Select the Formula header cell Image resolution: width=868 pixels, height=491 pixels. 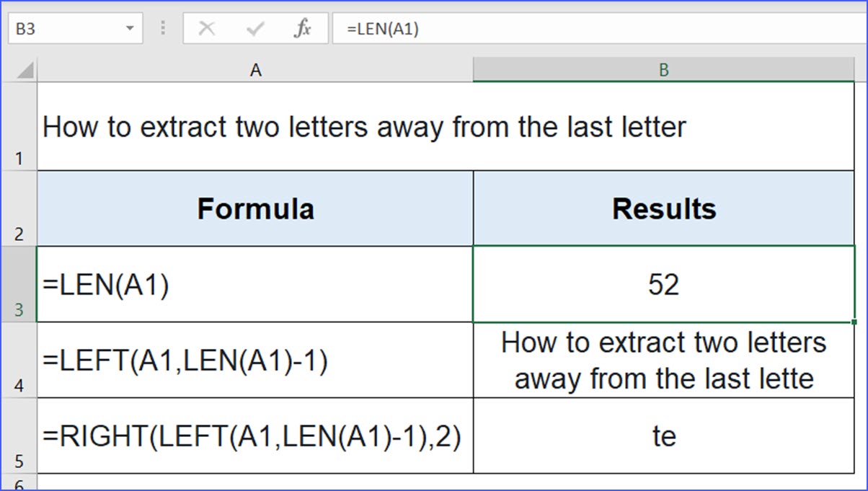tap(255, 208)
